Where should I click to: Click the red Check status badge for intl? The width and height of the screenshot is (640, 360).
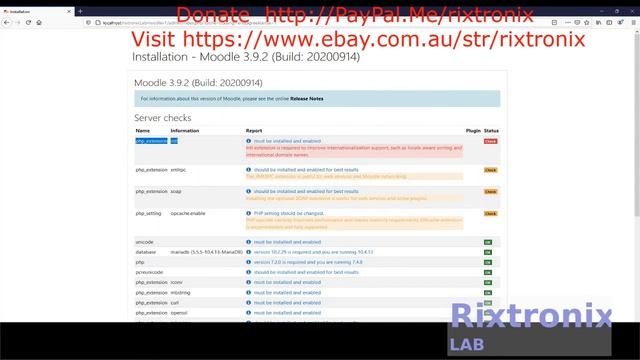[x=490, y=141]
